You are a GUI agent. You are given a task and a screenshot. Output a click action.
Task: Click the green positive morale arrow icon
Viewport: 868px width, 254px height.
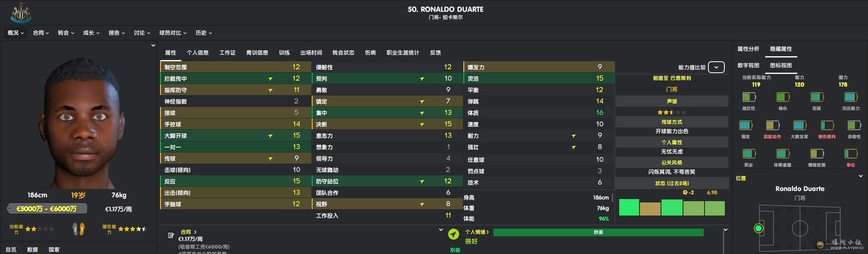tap(454, 234)
